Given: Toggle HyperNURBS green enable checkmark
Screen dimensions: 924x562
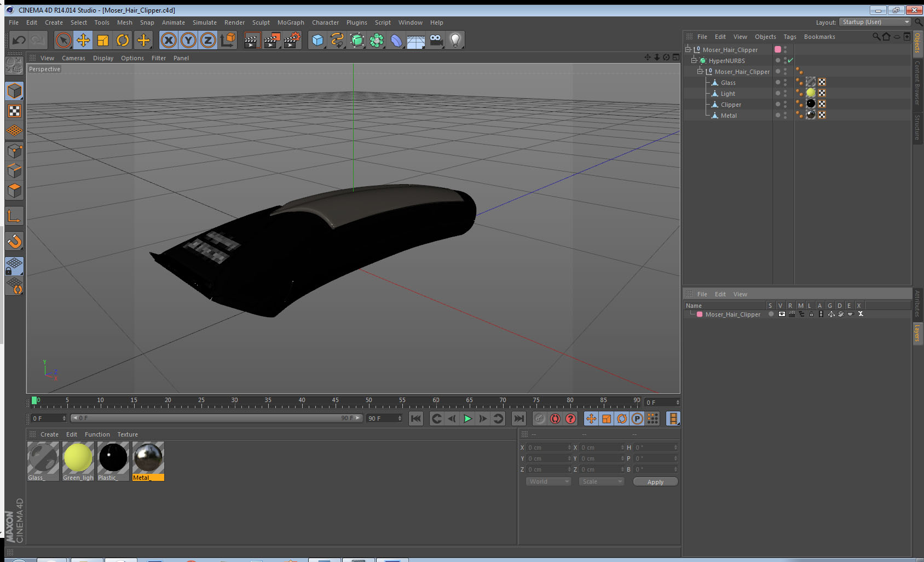Looking at the screenshot, I should [x=790, y=60].
